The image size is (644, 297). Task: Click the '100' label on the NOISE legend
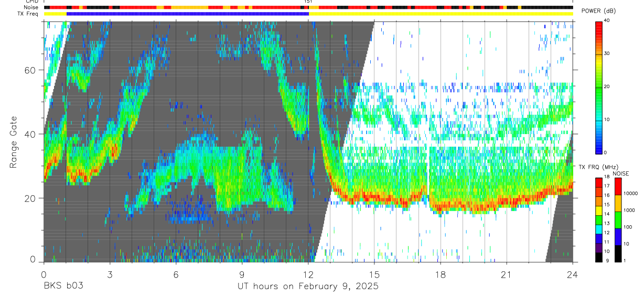627,227
